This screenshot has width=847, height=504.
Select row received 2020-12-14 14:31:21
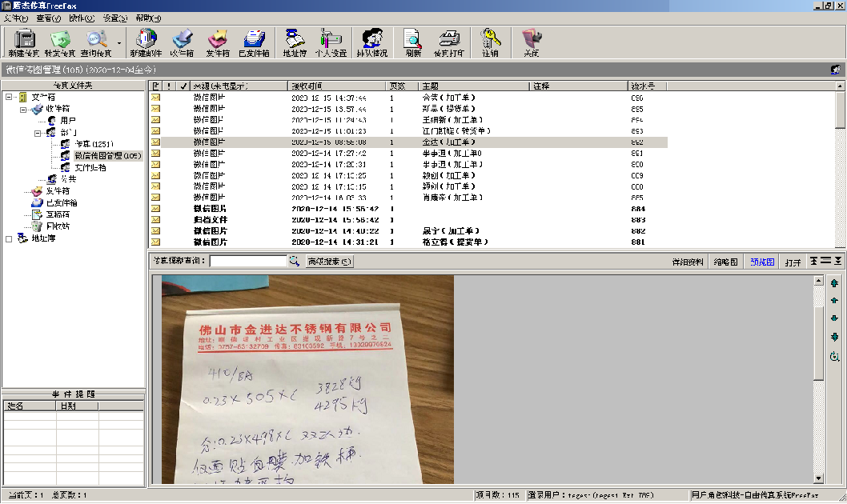(x=407, y=242)
